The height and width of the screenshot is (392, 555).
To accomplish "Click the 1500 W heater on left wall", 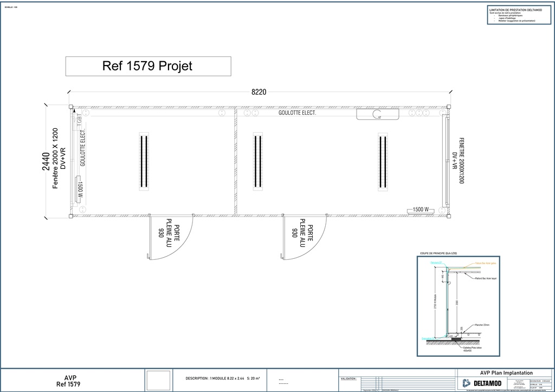I will tap(79, 189).
